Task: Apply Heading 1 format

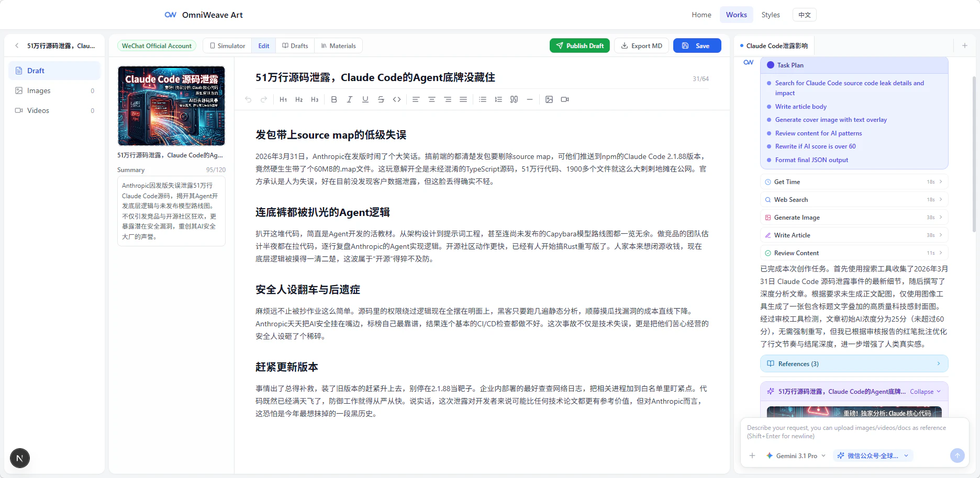Action: [x=283, y=99]
